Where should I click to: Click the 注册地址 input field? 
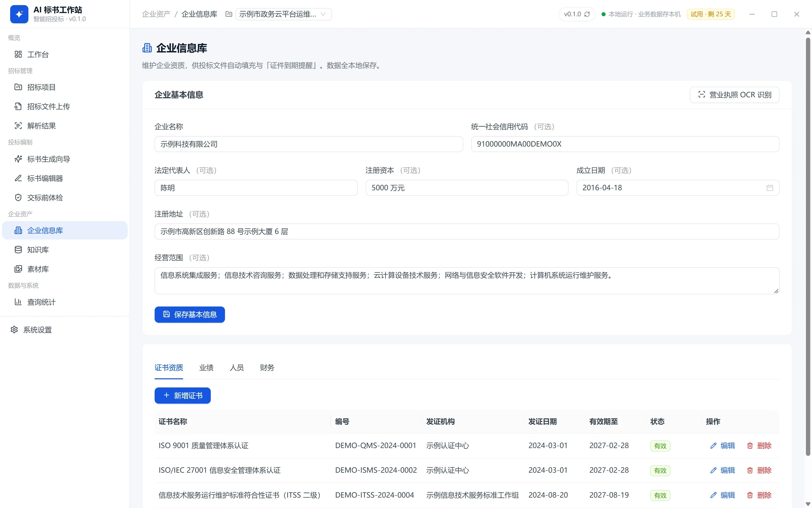click(467, 231)
